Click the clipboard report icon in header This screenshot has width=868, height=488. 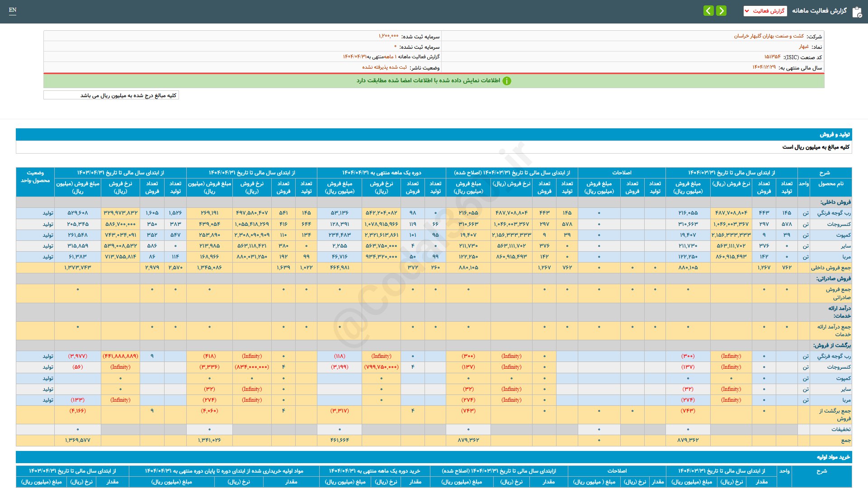click(857, 12)
